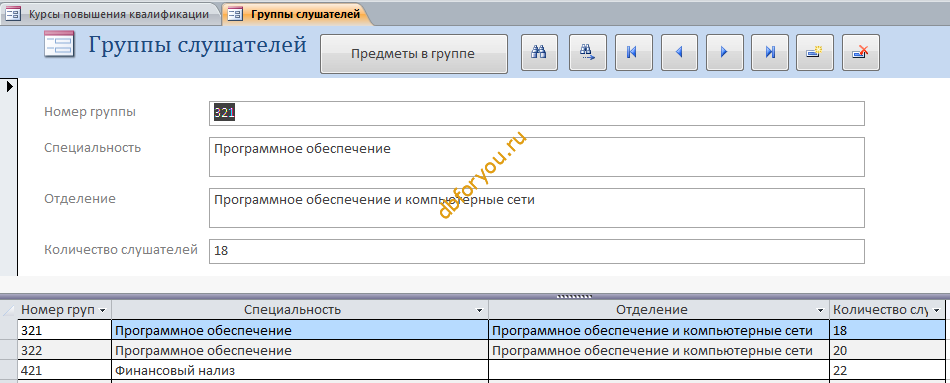Click the Find Next binoculars icon
Image resolution: width=950 pixels, height=383 pixels.
pyautogui.click(x=588, y=53)
